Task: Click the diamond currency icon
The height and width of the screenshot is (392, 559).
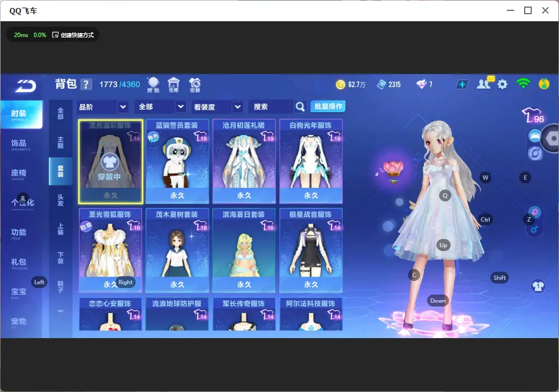Action: click(421, 84)
